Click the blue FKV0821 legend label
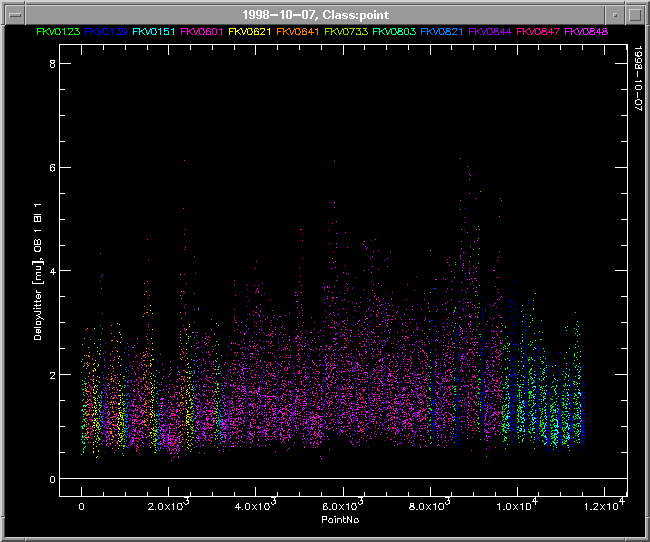The width and height of the screenshot is (650, 542). (441, 32)
